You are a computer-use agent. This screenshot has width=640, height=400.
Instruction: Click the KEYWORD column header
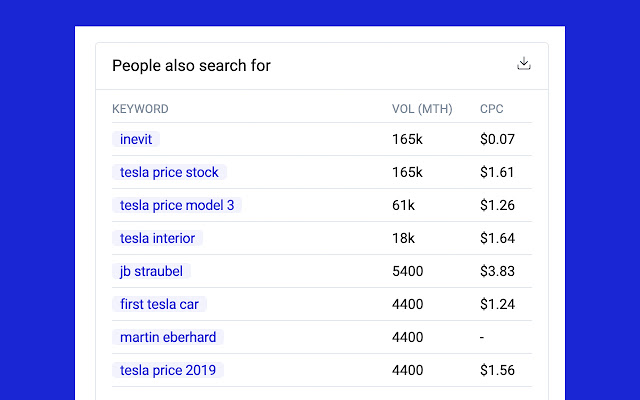tap(140, 109)
